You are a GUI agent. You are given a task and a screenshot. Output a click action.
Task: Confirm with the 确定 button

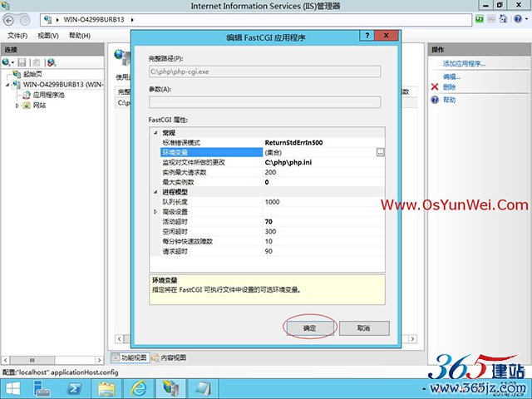(309, 328)
